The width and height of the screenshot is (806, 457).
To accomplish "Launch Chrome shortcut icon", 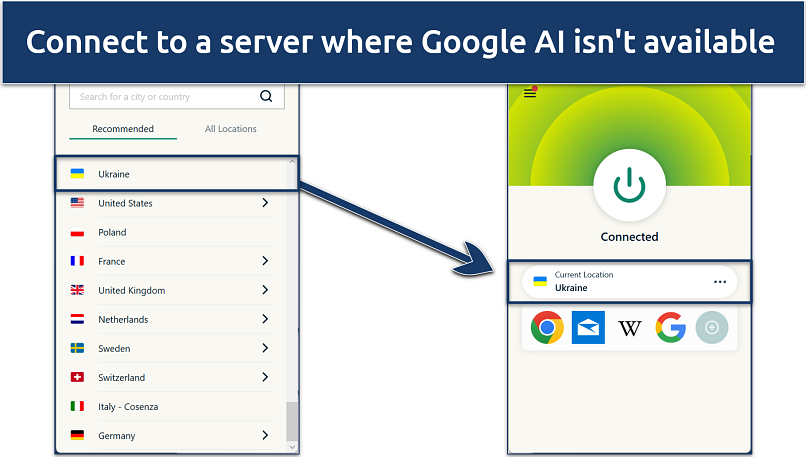I will [x=547, y=327].
